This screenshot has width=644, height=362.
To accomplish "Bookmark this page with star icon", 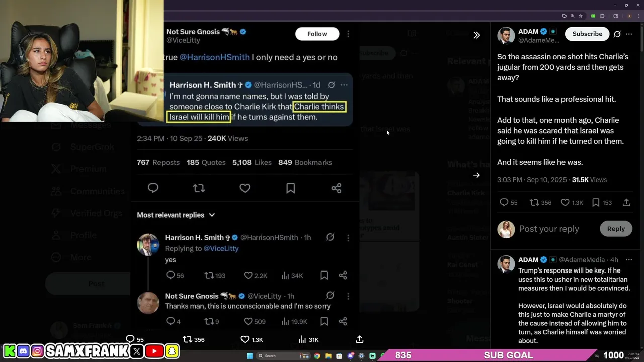I will pos(581,16).
